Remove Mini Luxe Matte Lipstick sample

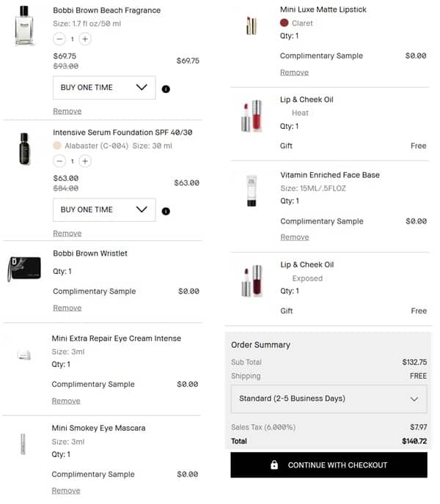click(x=294, y=73)
